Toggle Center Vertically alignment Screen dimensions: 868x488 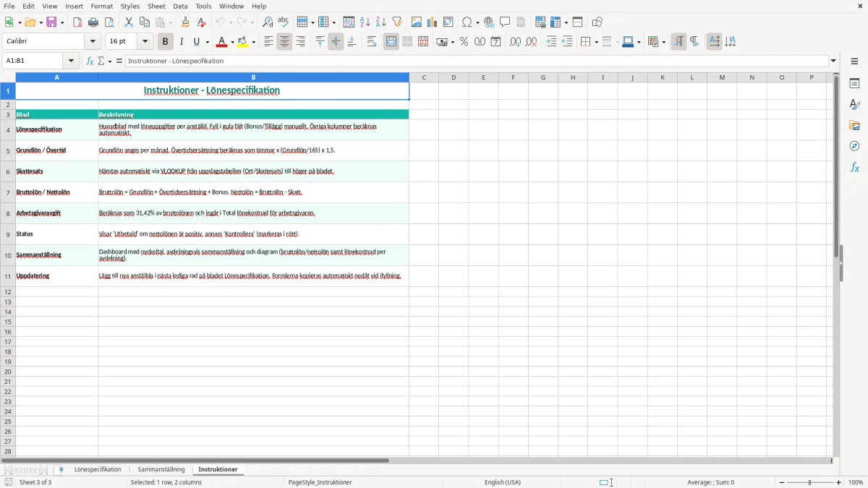[x=336, y=42]
